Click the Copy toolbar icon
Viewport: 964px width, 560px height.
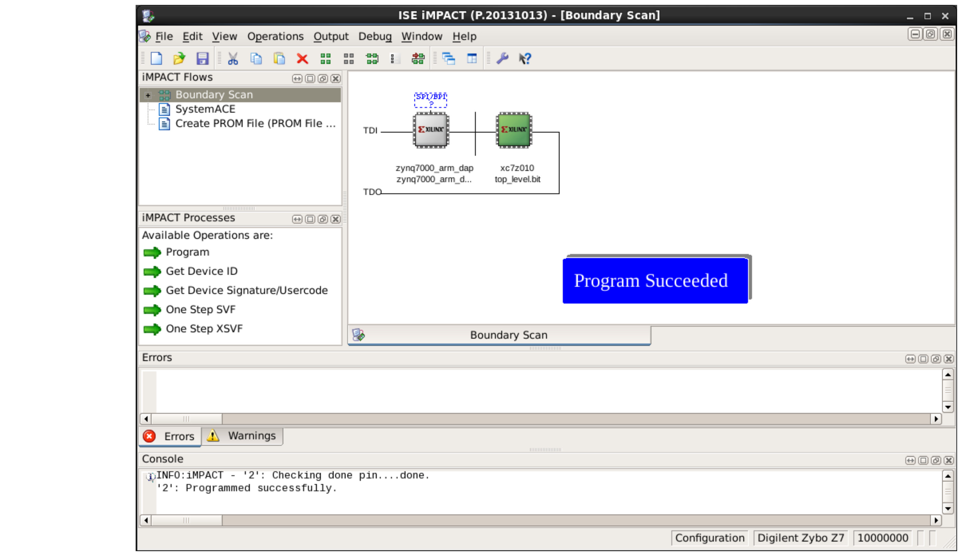point(256,59)
